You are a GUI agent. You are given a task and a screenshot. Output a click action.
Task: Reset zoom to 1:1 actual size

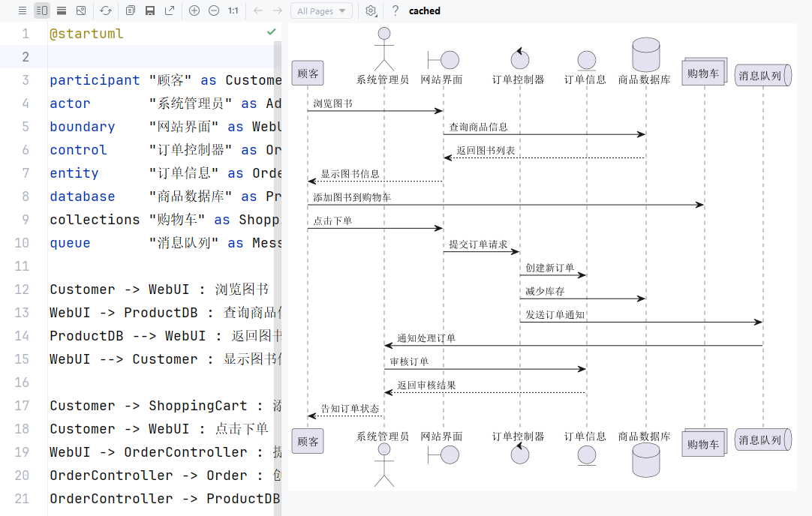[x=233, y=11]
